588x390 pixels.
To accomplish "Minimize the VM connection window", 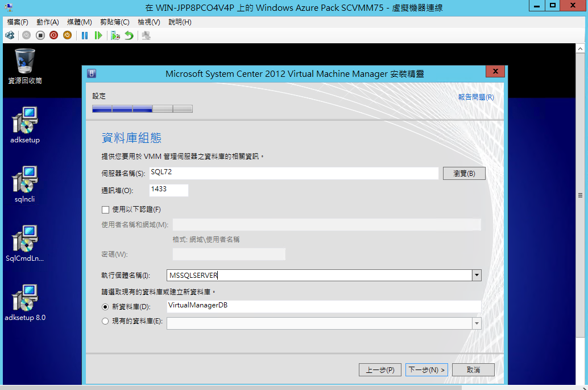I will [x=537, y=6].
